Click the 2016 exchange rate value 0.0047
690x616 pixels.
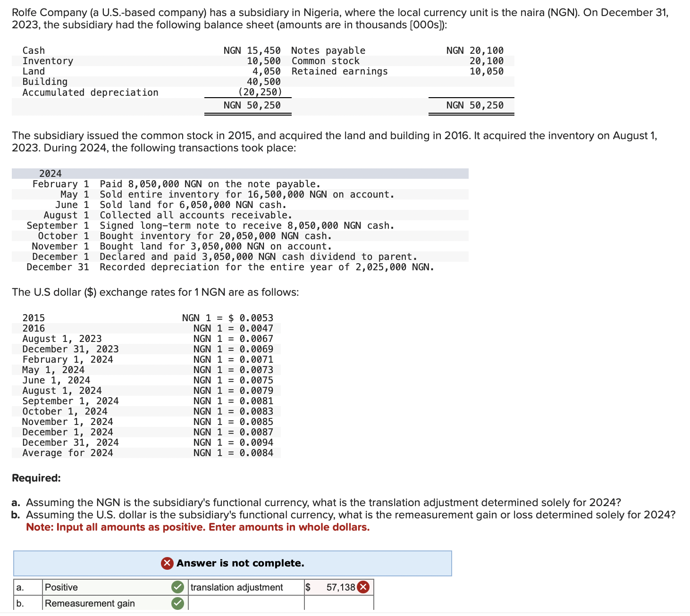pos(256,328)
